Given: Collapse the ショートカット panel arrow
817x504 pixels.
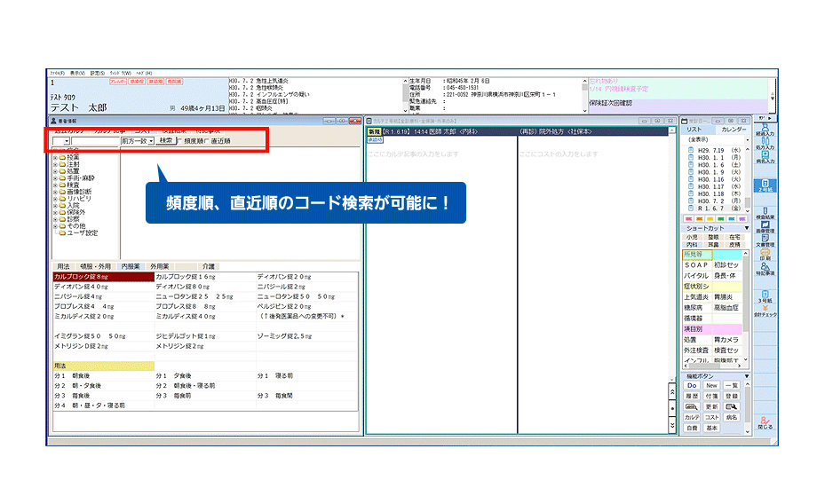Looking at the screenshot, I should click(747, 228).
